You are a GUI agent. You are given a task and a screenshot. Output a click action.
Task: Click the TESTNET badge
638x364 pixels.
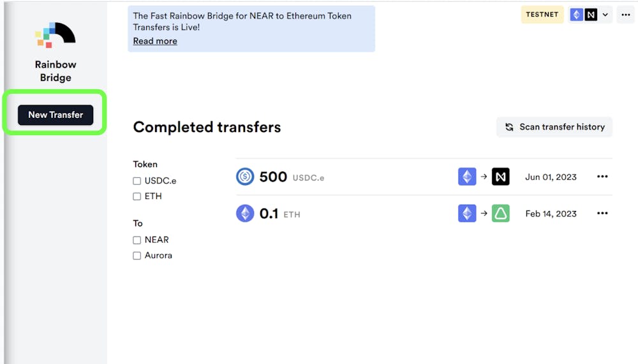click(x=542, y=15)
